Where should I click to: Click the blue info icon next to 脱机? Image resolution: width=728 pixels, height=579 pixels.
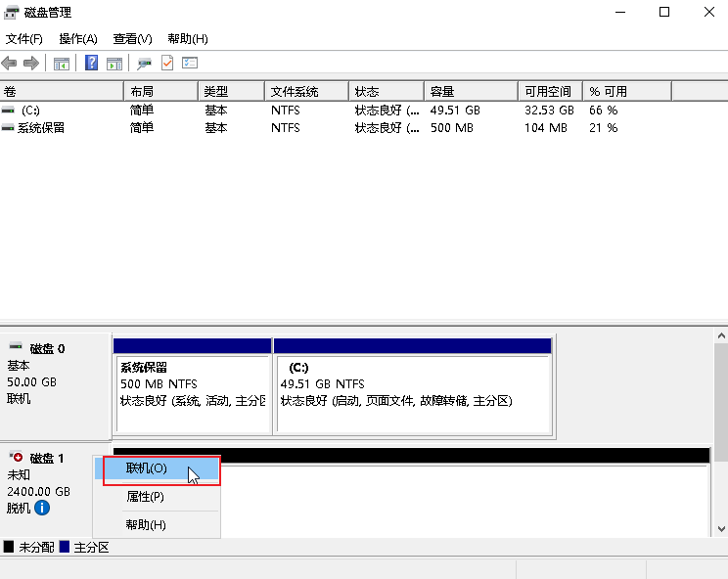tap(42, 508)
